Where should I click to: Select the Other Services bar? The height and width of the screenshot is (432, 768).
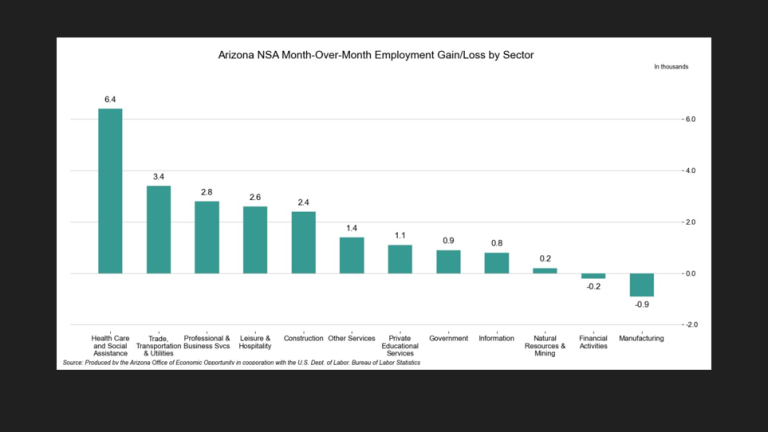pos(352,255)
